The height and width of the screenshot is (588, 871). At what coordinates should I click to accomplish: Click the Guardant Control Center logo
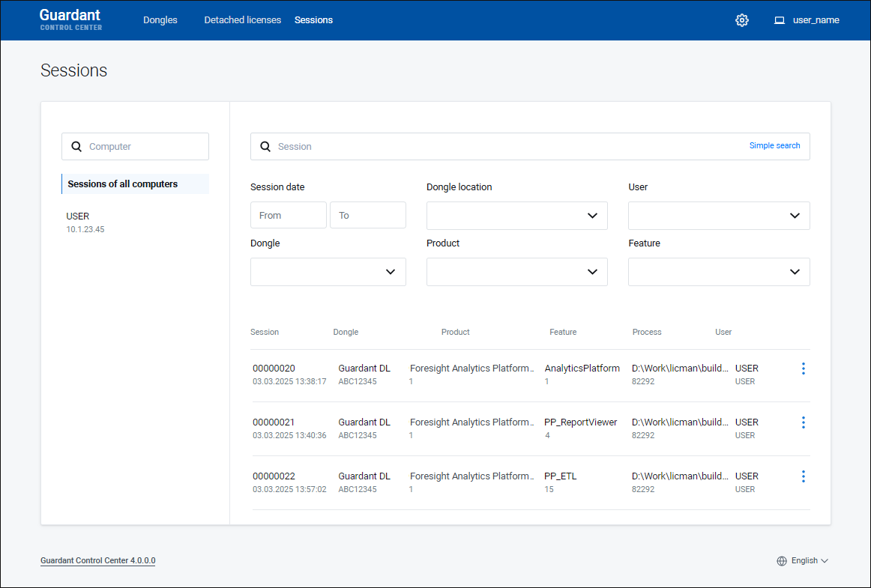point(70,19)
